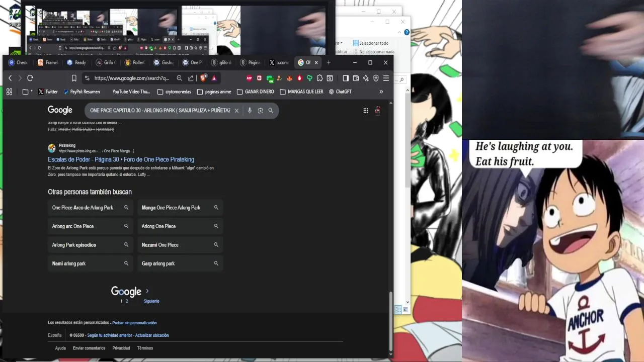Open the Brave VPN shield icon

[376, 78]
